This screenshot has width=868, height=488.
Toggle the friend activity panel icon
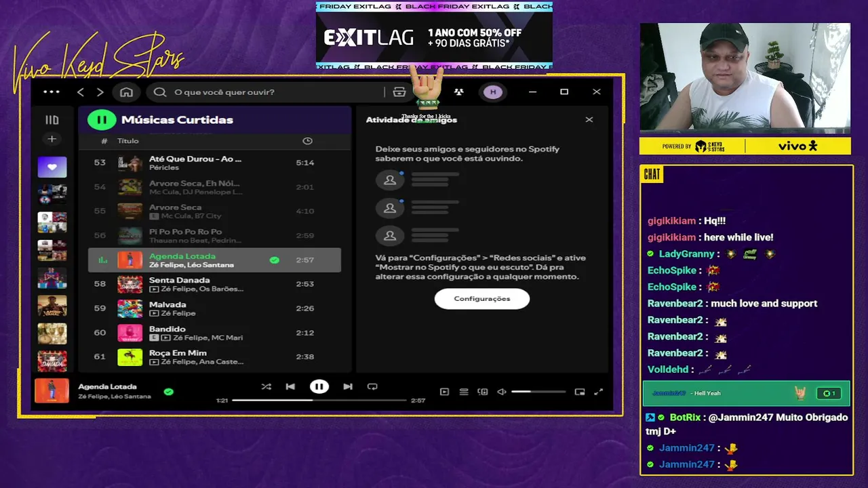pos(459,92)
